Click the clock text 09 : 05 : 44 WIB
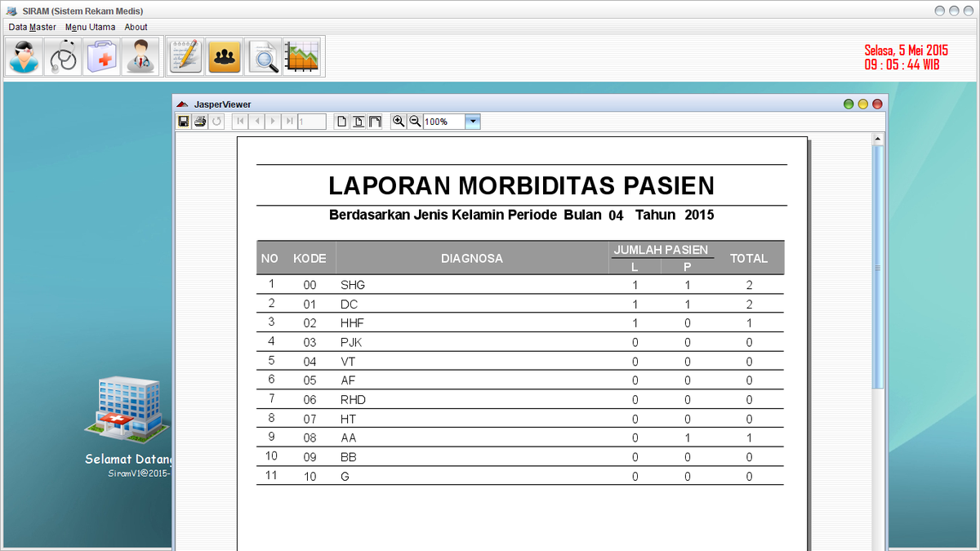Image resolution: width=980 pixels, height=551 pixels. coord(902,64)
